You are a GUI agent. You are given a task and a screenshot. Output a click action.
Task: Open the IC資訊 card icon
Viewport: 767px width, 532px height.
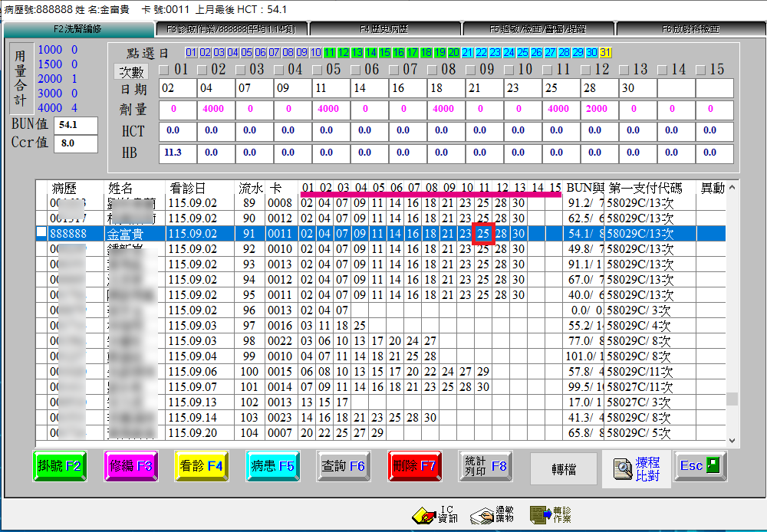point(423,515)
